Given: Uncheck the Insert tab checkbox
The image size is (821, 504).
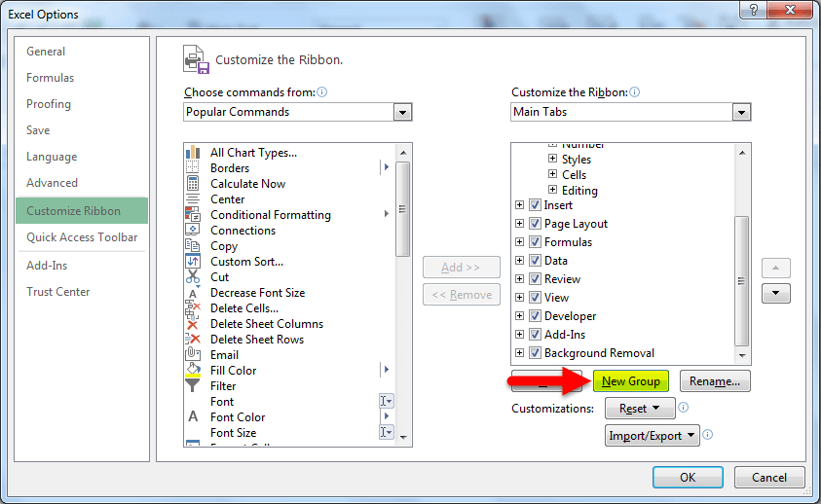Looking at the screenshot, I should tap(535, 205).
